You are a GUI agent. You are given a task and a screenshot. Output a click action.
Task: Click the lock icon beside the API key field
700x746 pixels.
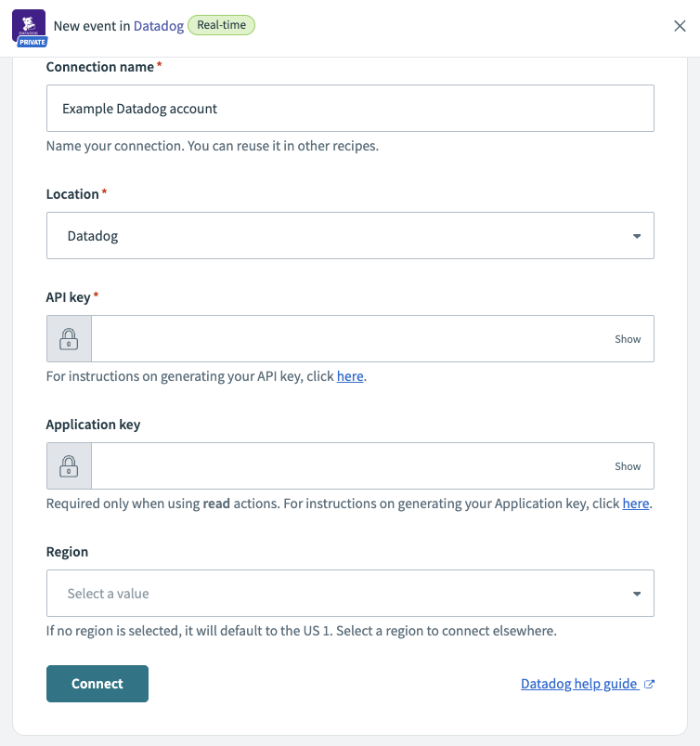point(68,338)
